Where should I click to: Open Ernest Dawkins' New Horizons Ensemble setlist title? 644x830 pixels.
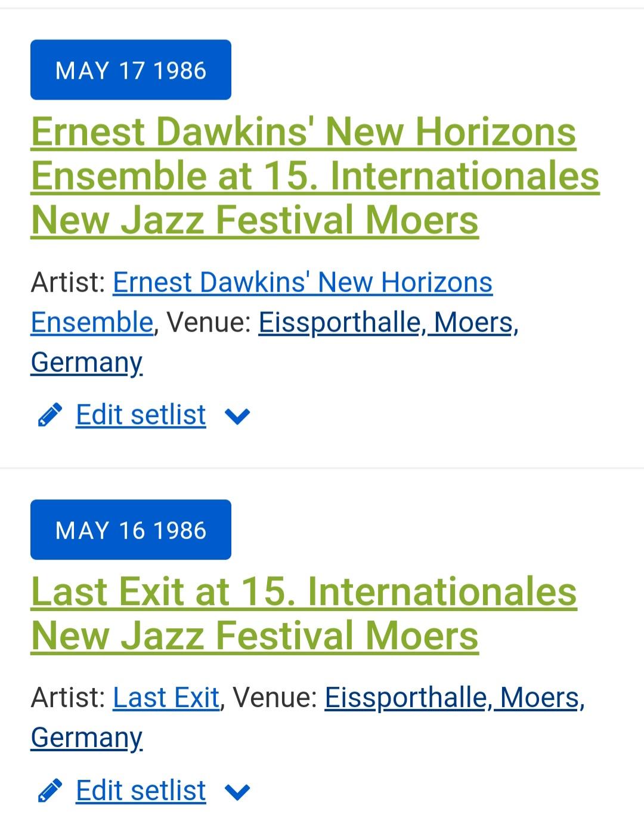tap(315, 175)
